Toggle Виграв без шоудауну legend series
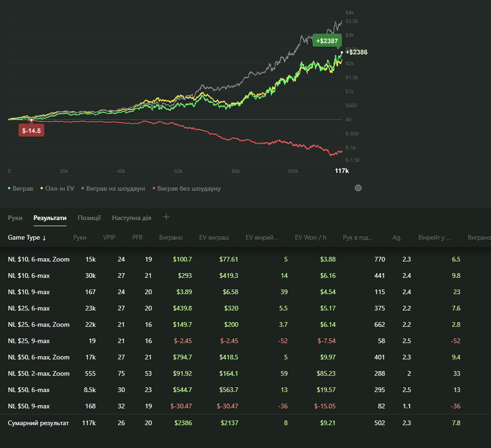491x448 pixels. pyautogui.click(x=187, y=189)
